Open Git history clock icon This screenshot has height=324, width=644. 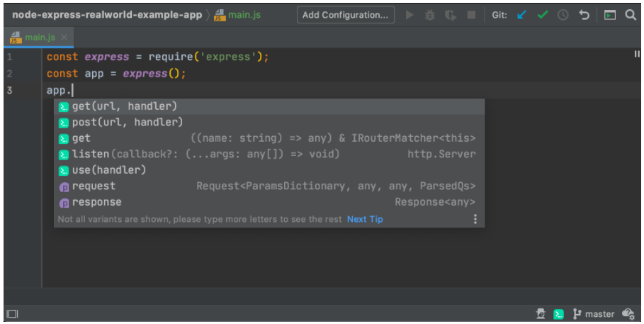pos(563,15)
